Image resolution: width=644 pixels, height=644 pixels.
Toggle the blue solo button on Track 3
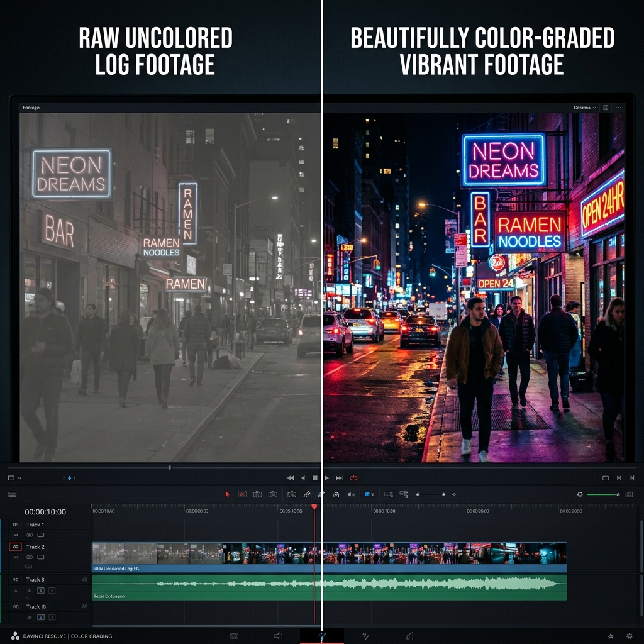tap(41, 590)
